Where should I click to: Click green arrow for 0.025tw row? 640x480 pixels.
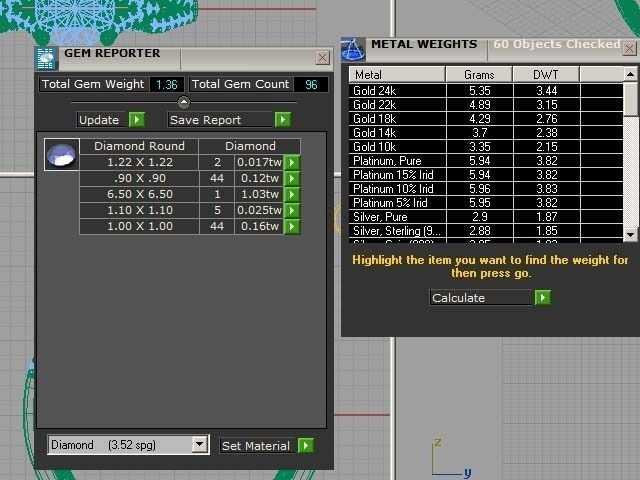coord(292,210)
